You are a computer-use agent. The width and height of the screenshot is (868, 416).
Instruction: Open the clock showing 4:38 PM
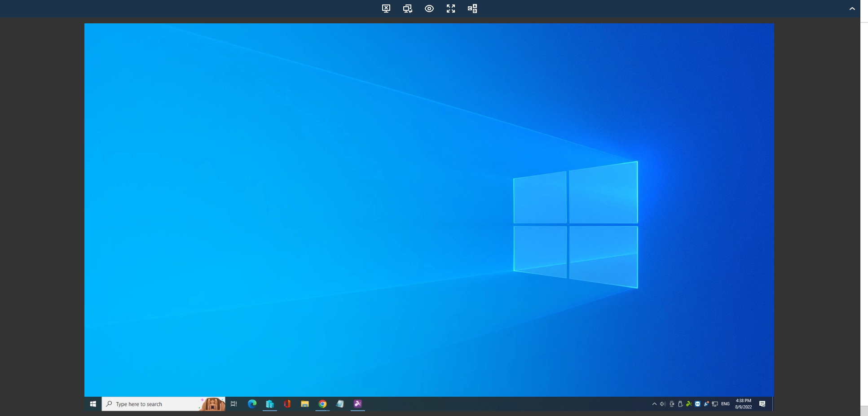click(x=743, y=404)
